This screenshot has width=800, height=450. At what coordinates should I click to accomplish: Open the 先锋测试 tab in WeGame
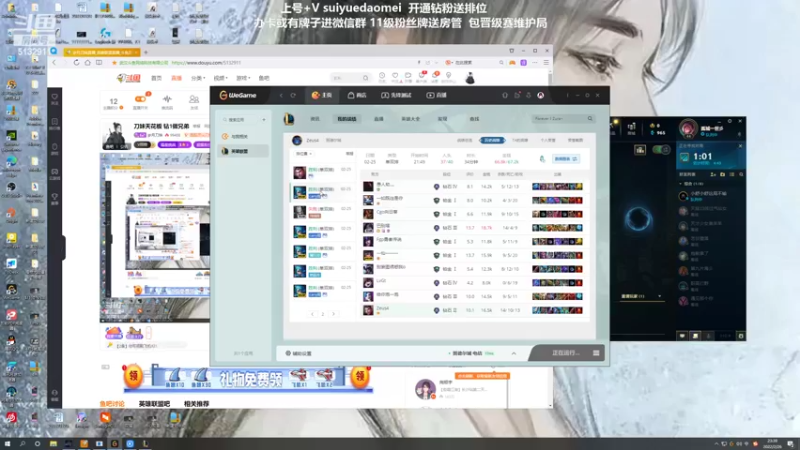(396, 95)
